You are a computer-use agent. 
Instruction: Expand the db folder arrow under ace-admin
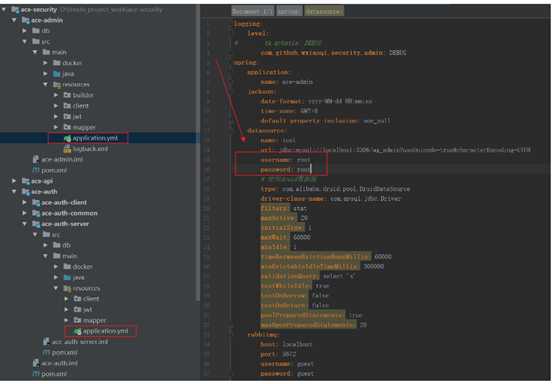[x=24, y=31]
